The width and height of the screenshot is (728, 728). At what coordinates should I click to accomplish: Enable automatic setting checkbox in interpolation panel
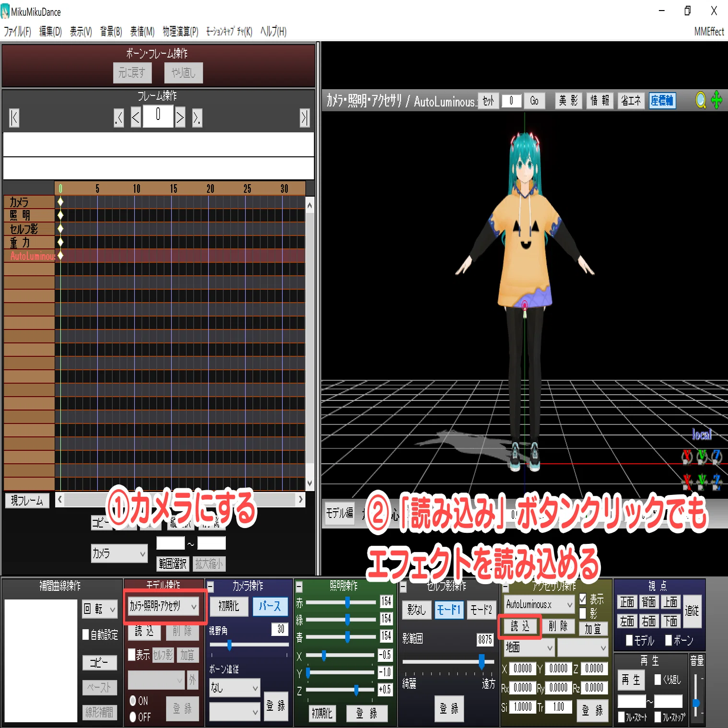coord(86,635)
